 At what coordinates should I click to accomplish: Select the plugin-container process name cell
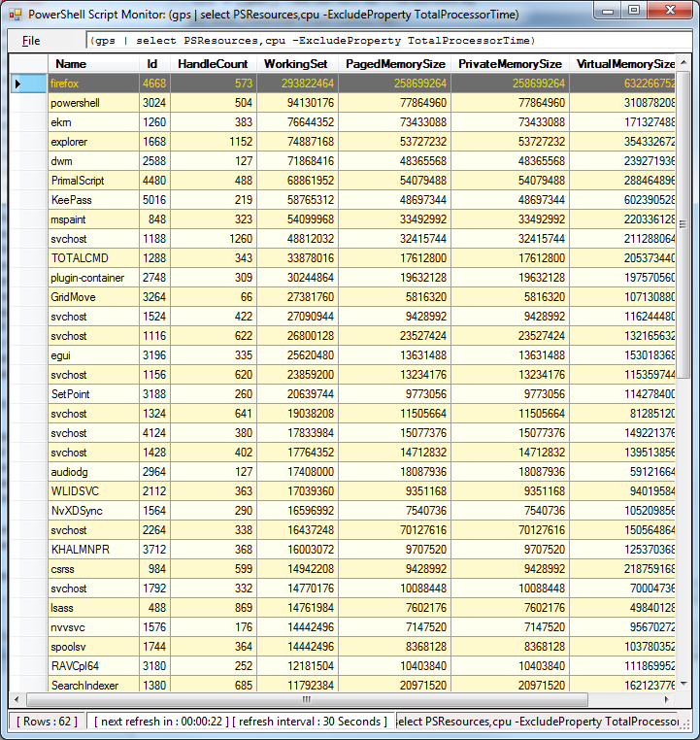[93, 278]
